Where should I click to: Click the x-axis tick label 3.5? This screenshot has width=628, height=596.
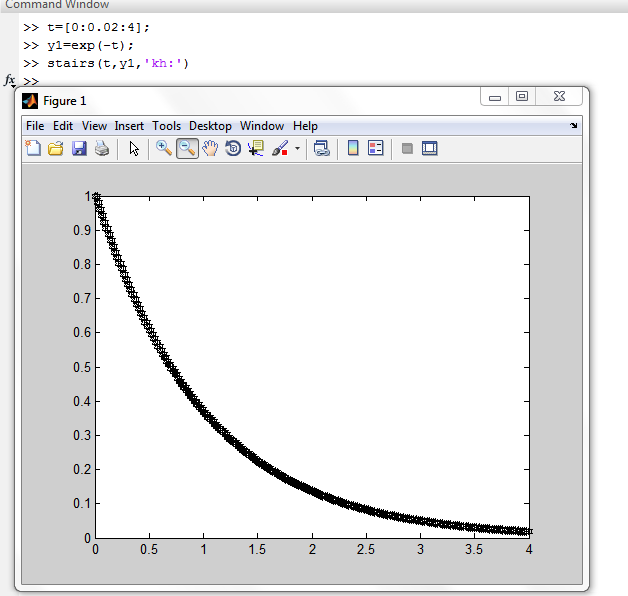474,549
